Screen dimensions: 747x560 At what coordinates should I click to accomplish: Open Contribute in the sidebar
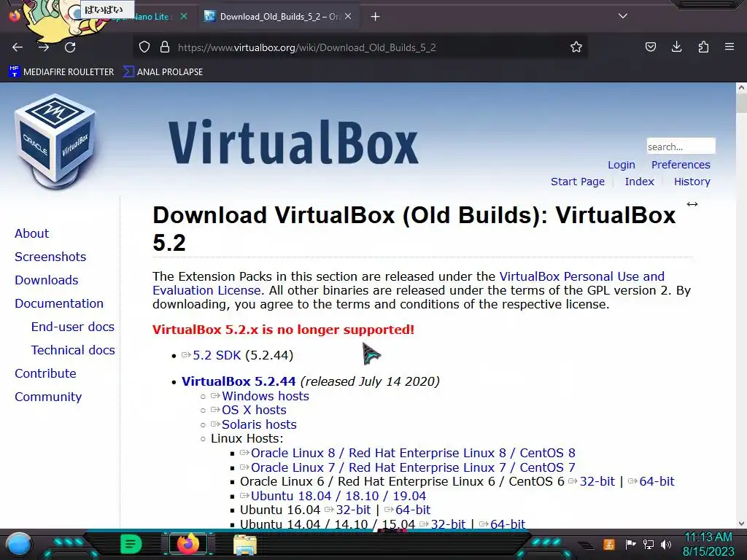pyautogui.click(x=45, y=374)
